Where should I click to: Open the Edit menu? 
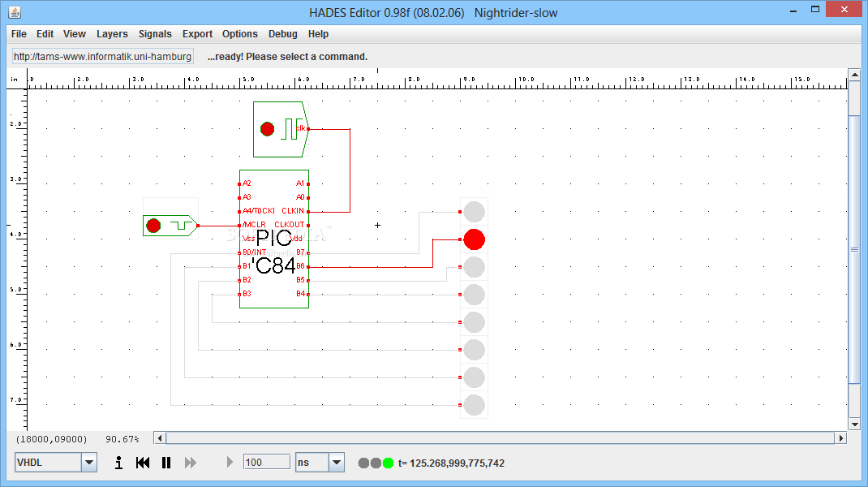tap(45, 34)
